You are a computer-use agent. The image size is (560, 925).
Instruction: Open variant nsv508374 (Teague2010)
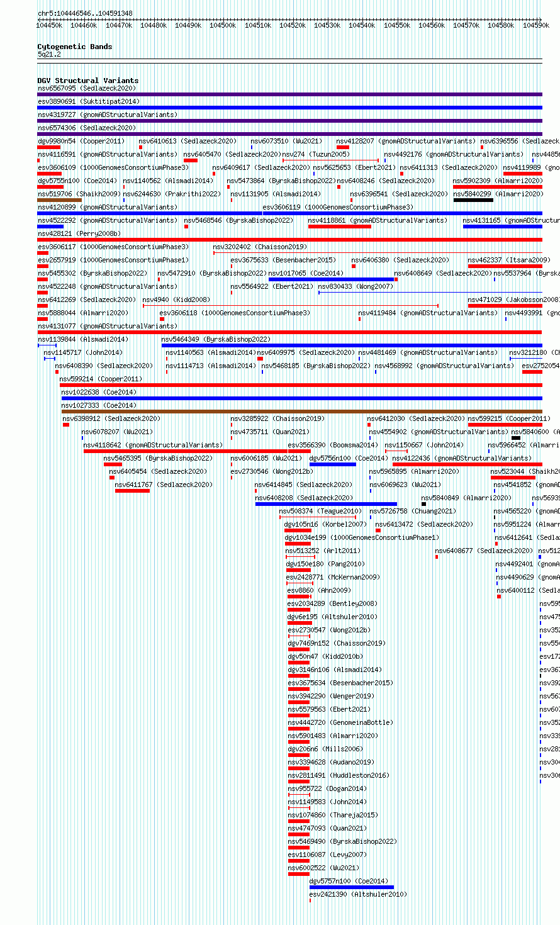[x=321, y=512]
